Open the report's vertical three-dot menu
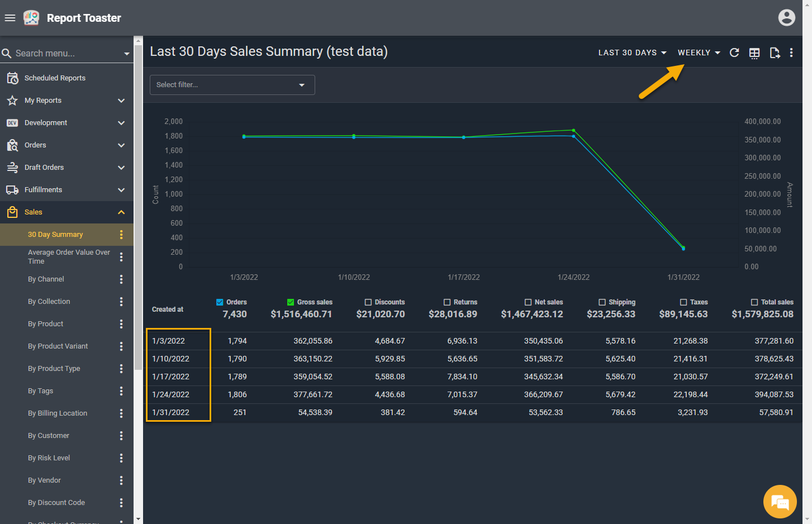The height and width of the screenshot is (524, 812). (x=791, y=53)
